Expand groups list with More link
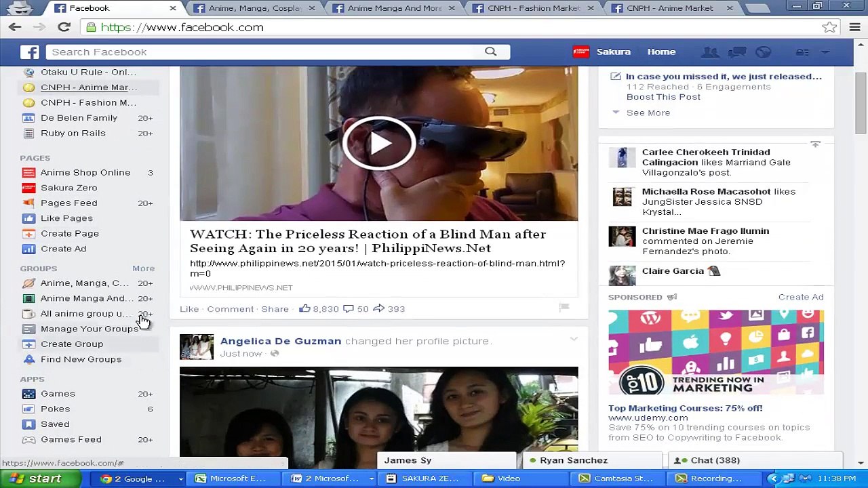The image size is (868, 488). click(x=143, y=268)
